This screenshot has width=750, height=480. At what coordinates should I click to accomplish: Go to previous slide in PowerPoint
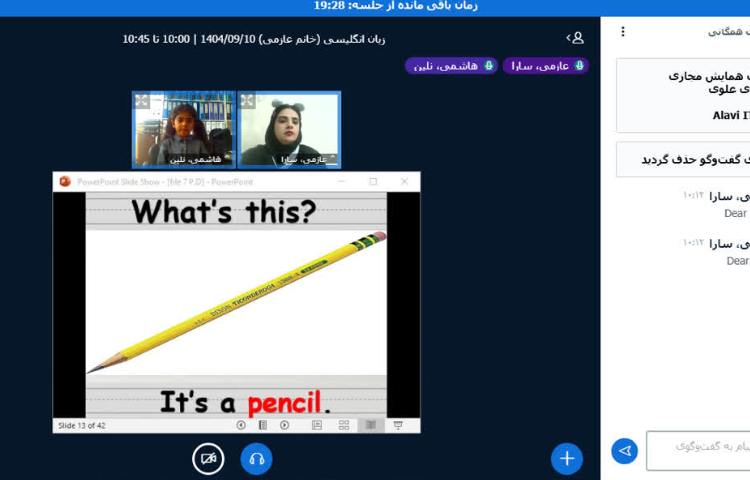(241, 425)
